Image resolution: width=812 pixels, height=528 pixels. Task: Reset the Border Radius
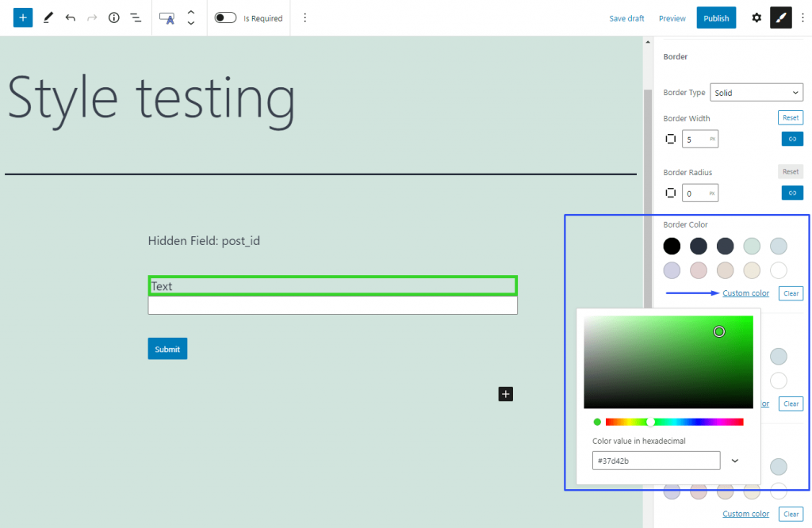[x=791, y=171]
